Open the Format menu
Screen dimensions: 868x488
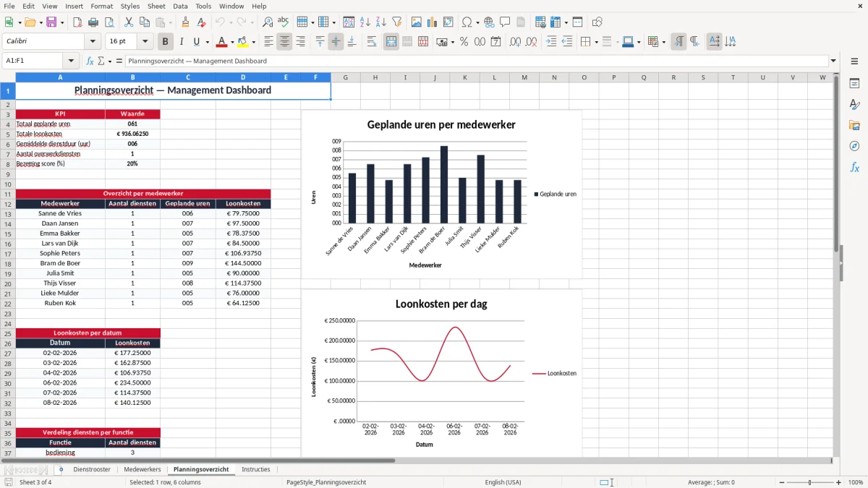101,6
